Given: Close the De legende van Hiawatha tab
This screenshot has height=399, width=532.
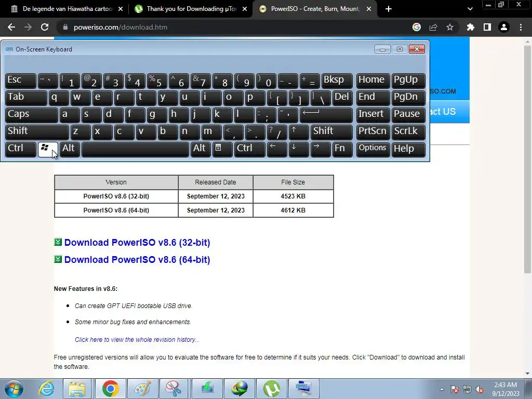Looking at the screenshot, I should (x=121, y=9).
